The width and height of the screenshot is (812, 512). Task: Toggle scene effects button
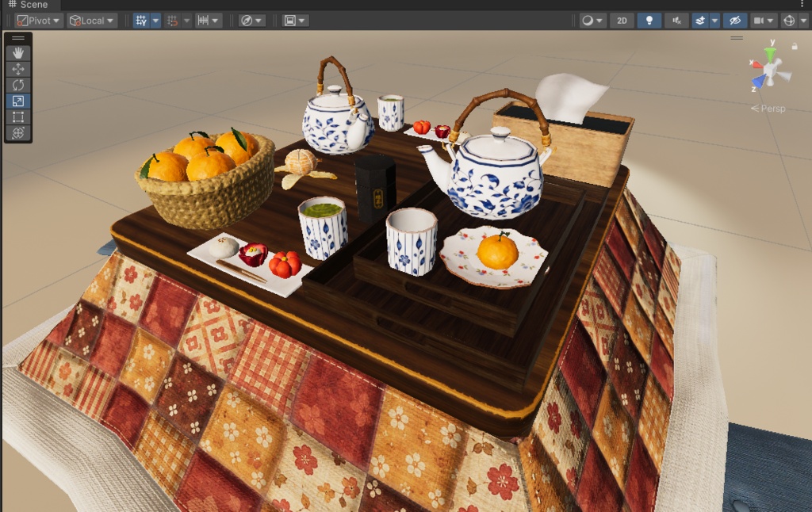tap(700, 21)
